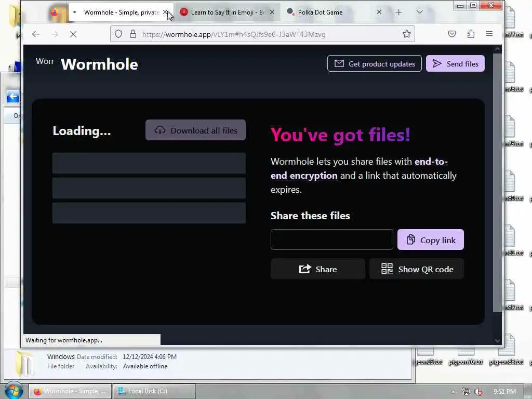Open the Save to Pocket icon

click(451, 34)
